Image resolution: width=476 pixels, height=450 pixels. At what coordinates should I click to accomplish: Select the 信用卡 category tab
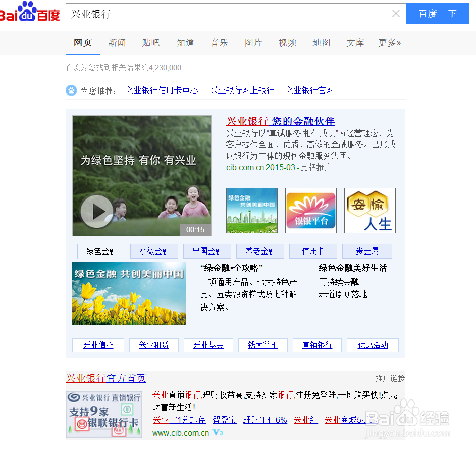(x=313, y=251)
